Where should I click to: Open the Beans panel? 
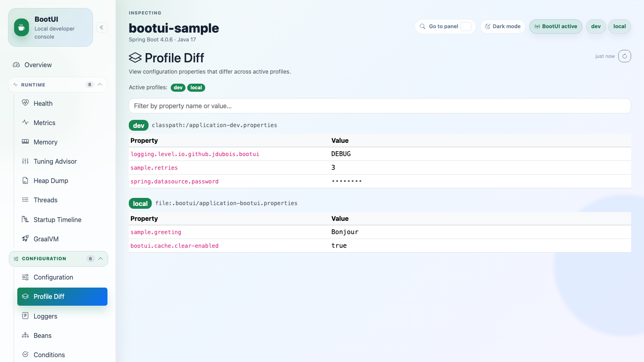(62, 335)
